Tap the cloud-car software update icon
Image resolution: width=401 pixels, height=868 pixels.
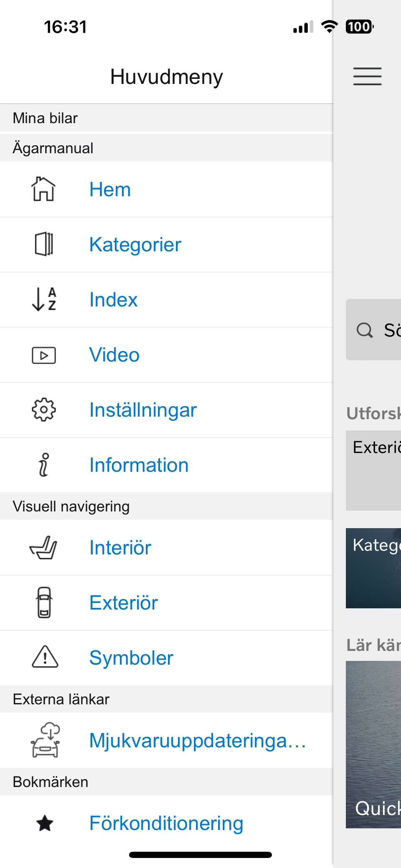[46, 740]
